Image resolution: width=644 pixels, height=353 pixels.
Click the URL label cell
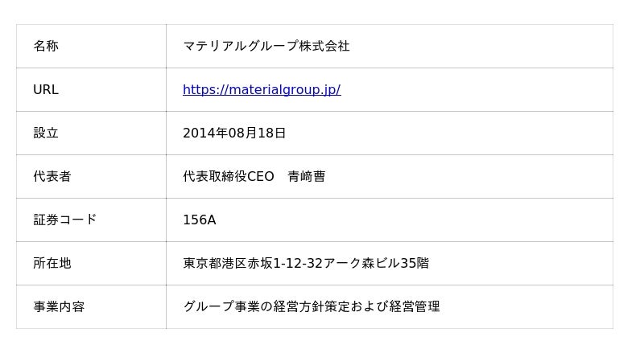pos(46,90)
